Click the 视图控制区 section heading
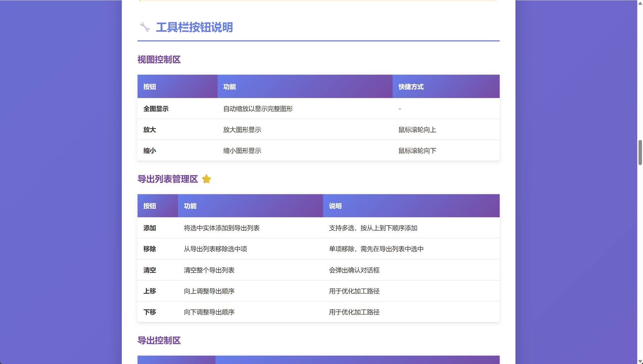643x364 pixels. tap(159, 60)
